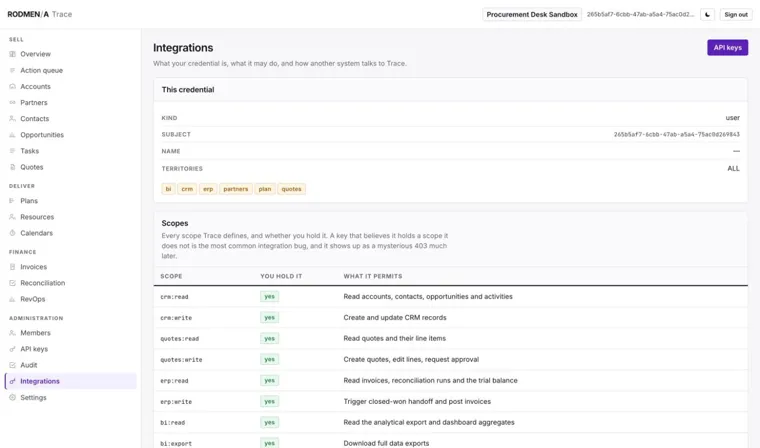This screenshot has width=760, height=448.
Task: Click the erp:read scope name
Action: 174,381
